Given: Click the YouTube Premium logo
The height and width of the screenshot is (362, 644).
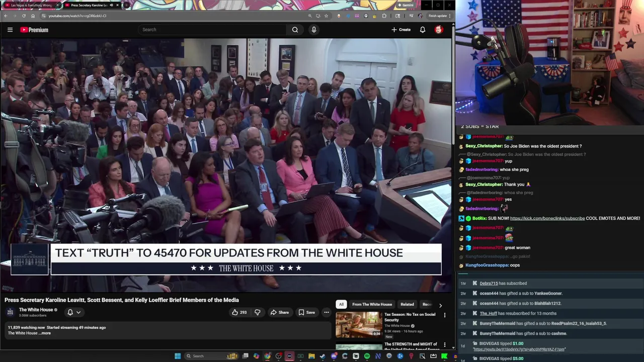Looking at the screenshot, I should click(x=34, y=30).
